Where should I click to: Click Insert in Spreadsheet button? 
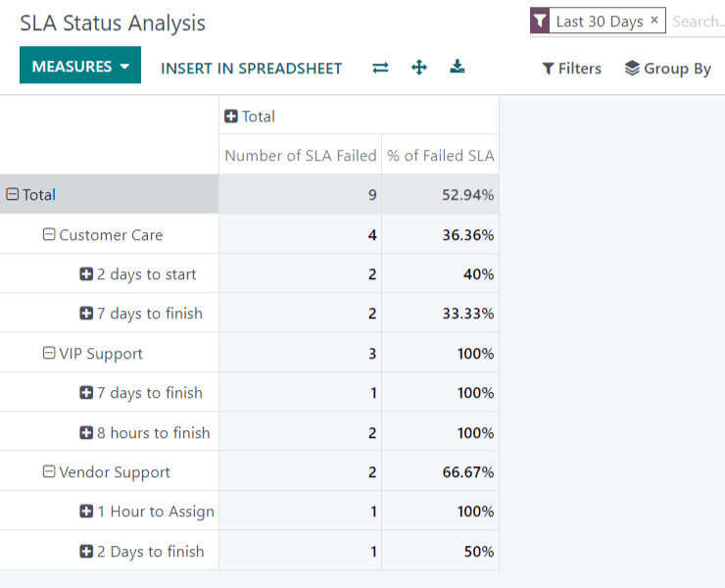(252, 69)
